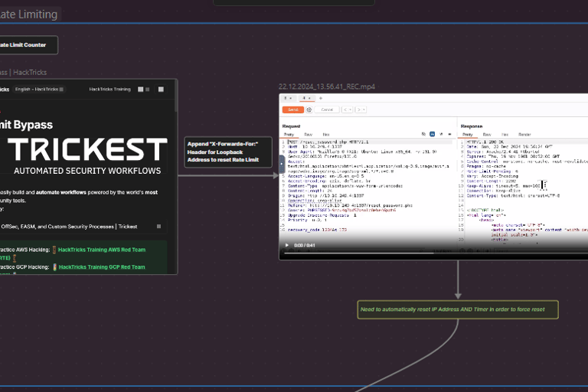Click the blue side handle on video's left edge
Image resolution: width=588 pixels, height=392 pixels.
pyautogui.click(x=282, y=164)
